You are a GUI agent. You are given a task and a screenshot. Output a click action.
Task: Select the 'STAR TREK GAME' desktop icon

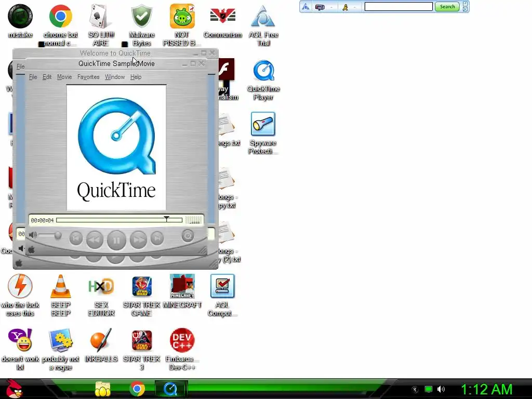pos(141,295)
